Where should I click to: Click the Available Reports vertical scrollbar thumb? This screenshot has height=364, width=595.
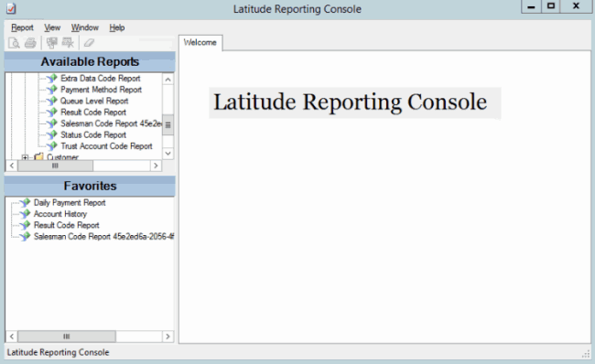click(x=168, y=124)
